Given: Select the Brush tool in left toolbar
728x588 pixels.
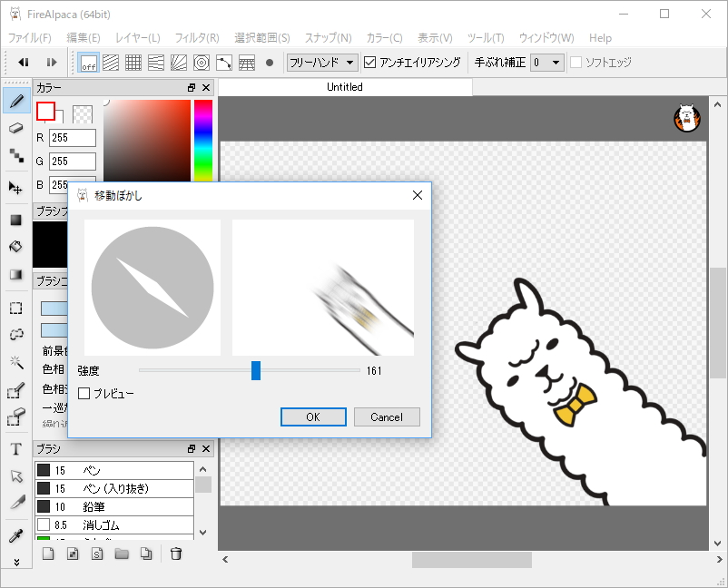Looking at the screenshot, I should pyautogui.click(x=16, y=101).
